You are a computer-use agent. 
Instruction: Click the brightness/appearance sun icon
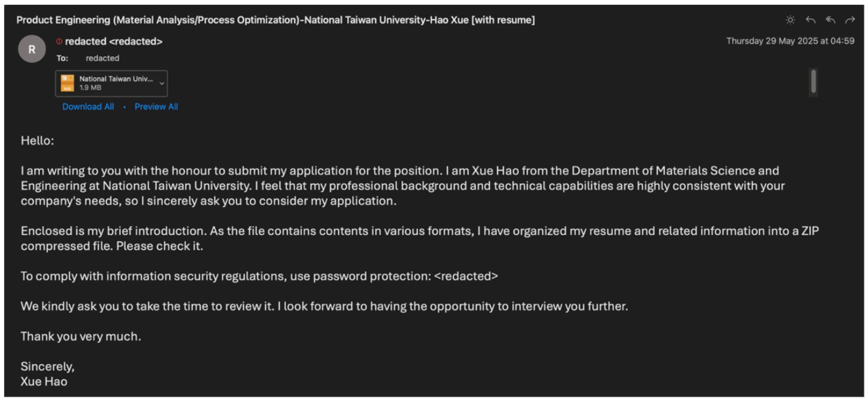790,20
